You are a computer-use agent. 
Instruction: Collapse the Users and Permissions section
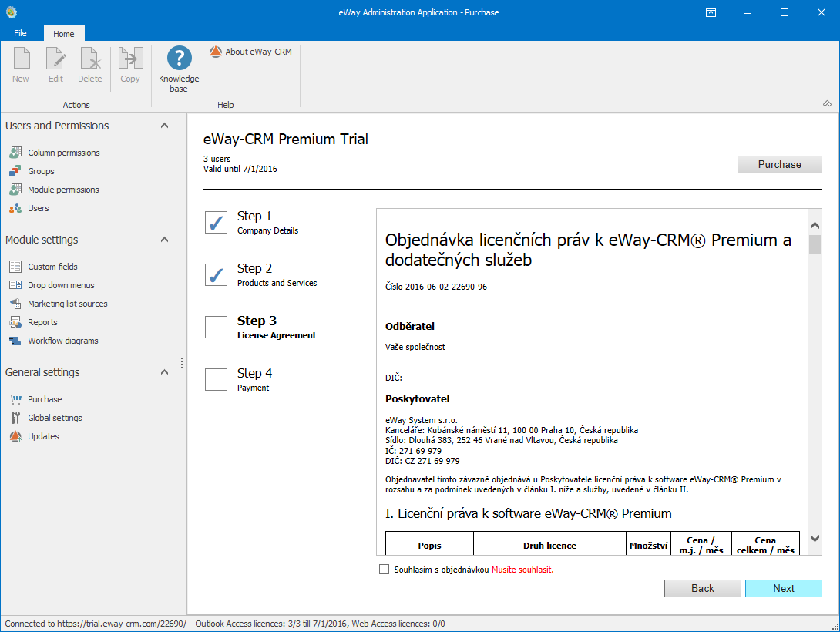click(164, 126)
